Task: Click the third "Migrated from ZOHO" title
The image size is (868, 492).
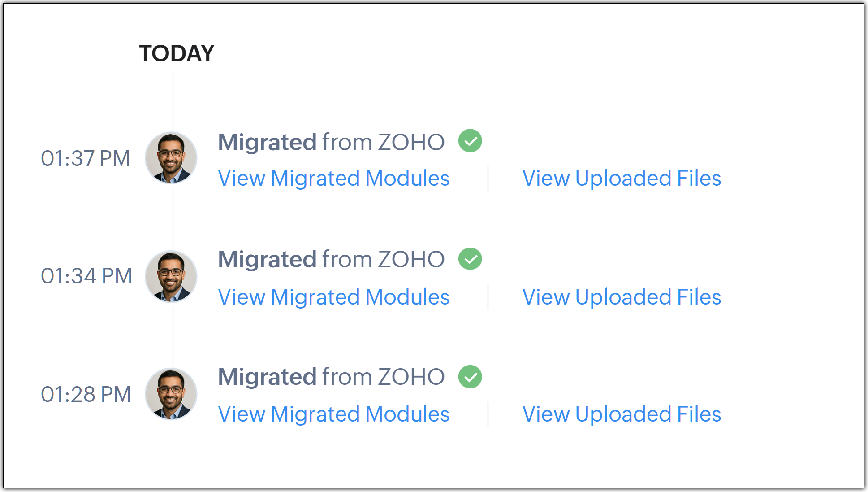Action: click(x=331, y=377)
